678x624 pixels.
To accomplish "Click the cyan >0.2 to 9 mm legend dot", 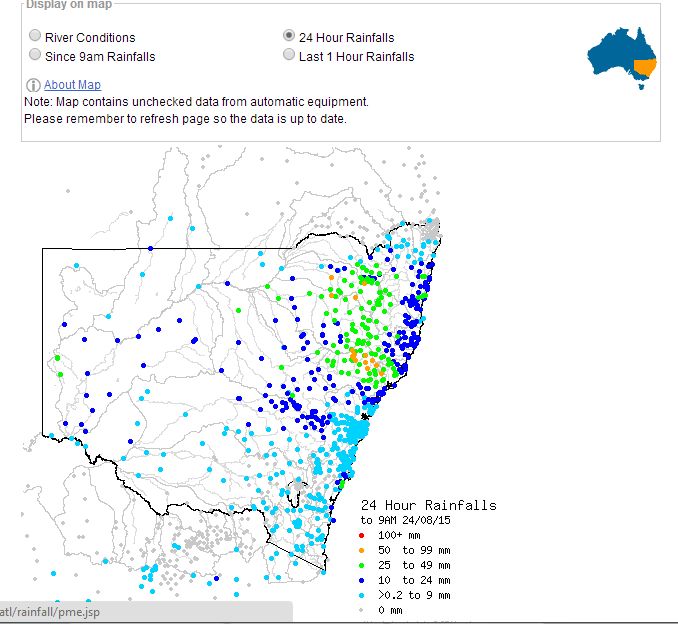I will coord(365,595).
